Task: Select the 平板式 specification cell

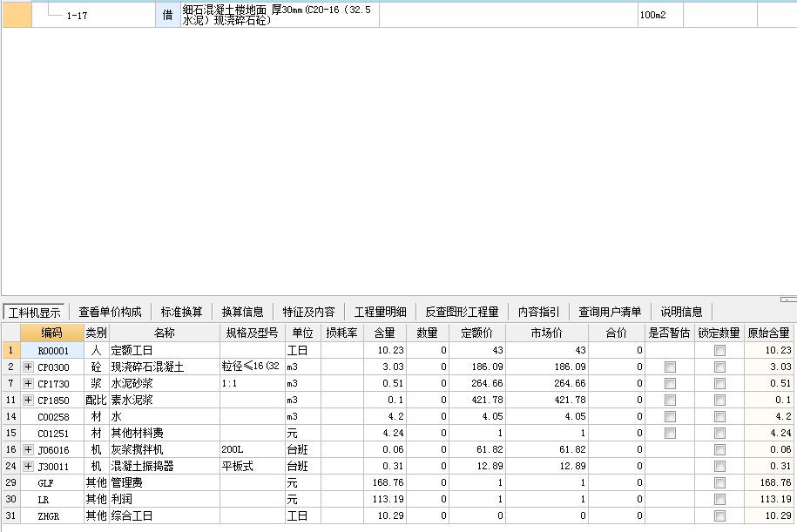Action: point(253,466)
